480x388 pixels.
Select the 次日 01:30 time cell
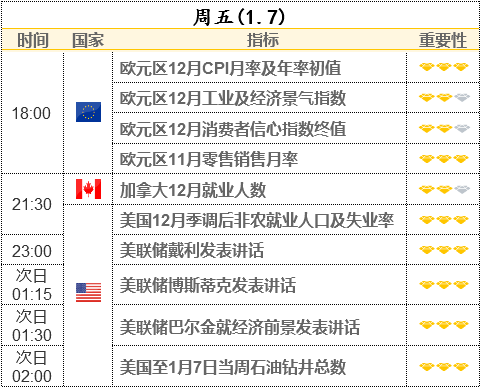[x=32, y=326]
